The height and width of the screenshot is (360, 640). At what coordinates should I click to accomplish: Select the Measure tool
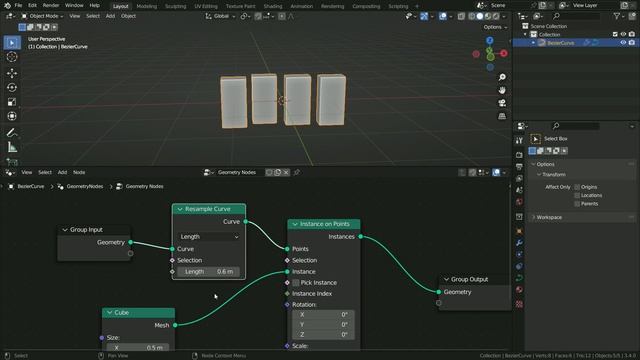pyautogui.click(x=12, y=147)
